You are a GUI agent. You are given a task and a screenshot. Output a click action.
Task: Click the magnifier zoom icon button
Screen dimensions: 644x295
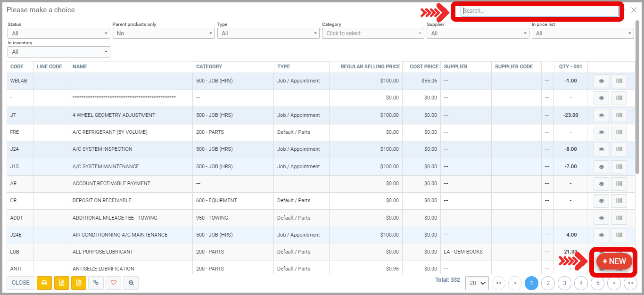tap(131, 283)
